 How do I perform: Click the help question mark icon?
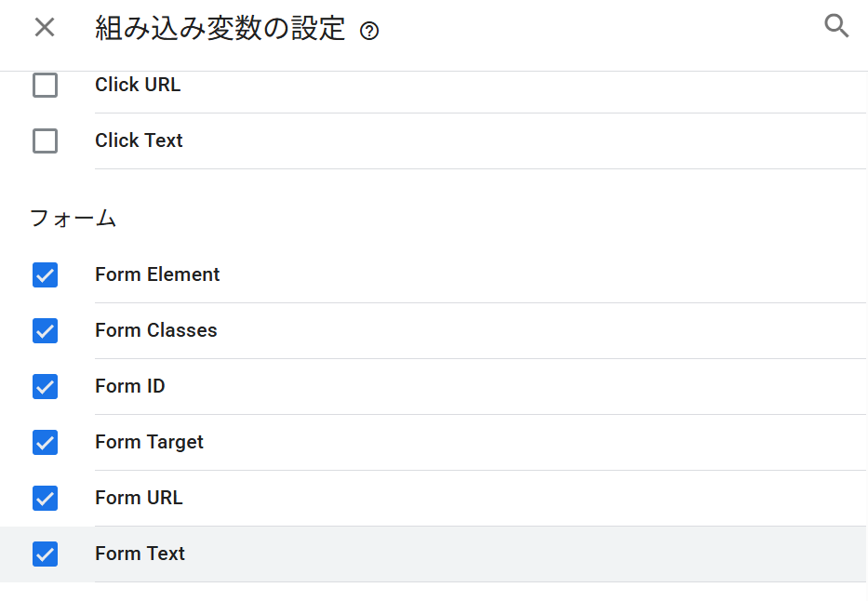369,32
